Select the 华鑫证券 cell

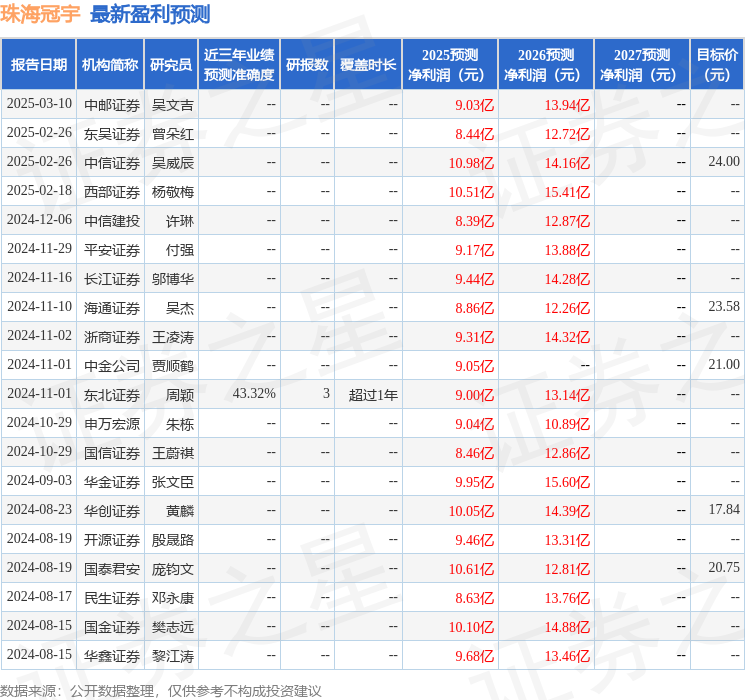112,656
